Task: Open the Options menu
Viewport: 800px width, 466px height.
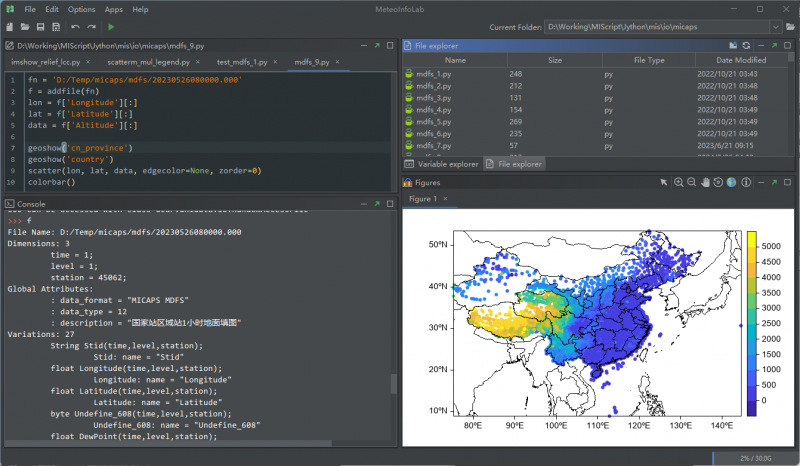Action: click(x=81, y=9)
